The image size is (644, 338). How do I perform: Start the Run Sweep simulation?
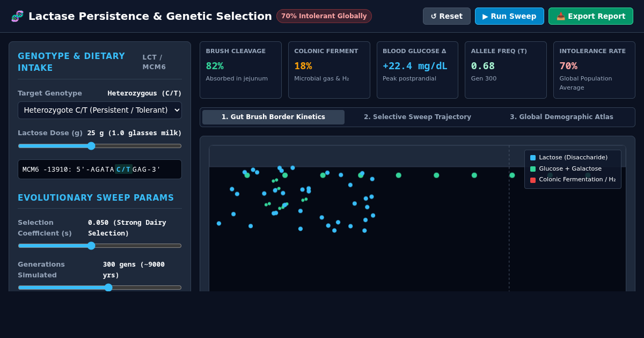point(509,16)
